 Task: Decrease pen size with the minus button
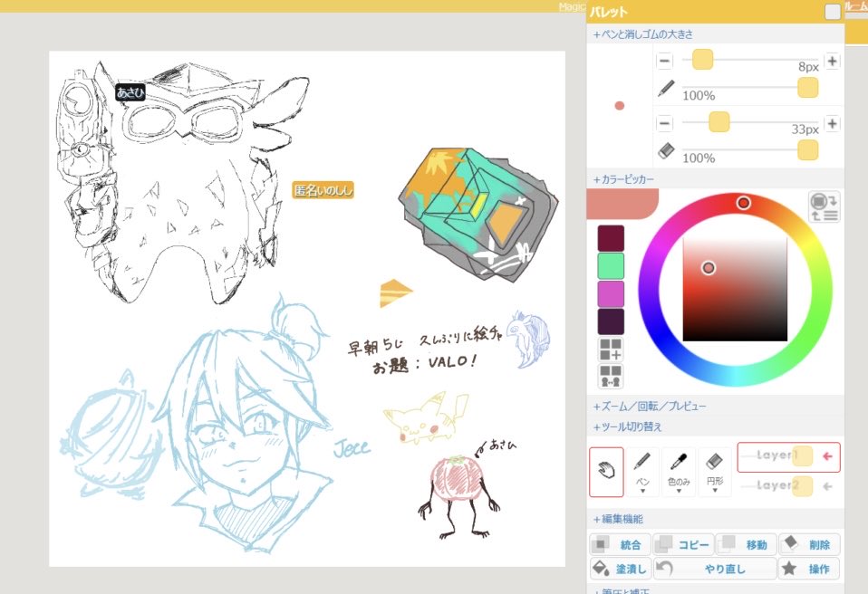tap(664, 61)
